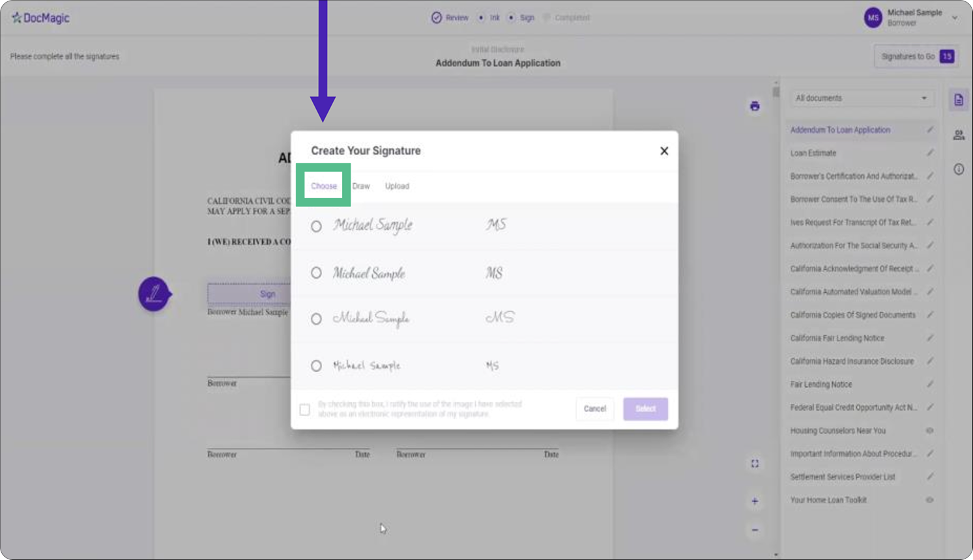Zoom in with the plus icon
This screenshot has height=560, width=973.
[754, 501]
